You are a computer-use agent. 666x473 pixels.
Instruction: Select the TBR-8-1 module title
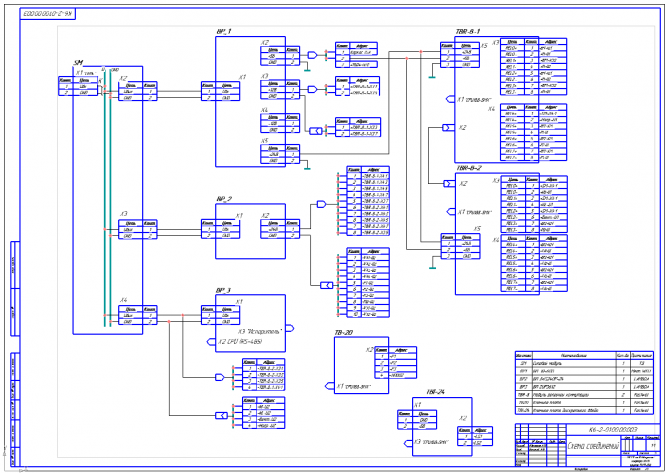[468, 32]
